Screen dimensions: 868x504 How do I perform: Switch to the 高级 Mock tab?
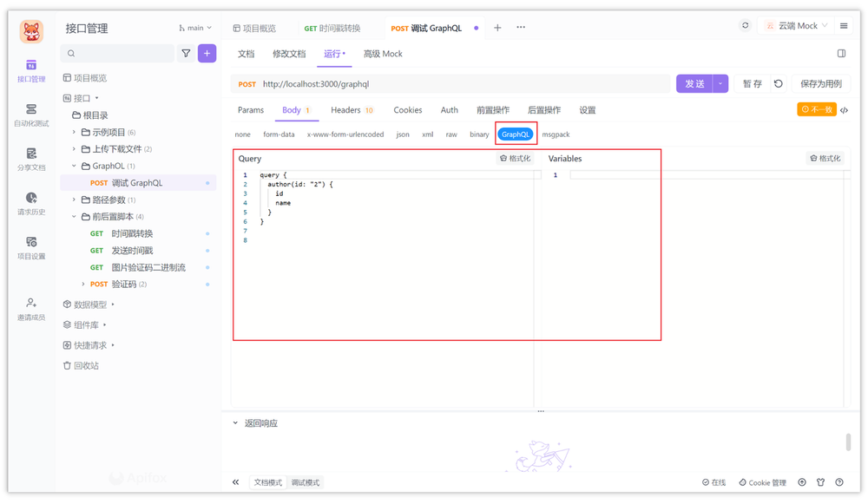(x=383, y=54)
